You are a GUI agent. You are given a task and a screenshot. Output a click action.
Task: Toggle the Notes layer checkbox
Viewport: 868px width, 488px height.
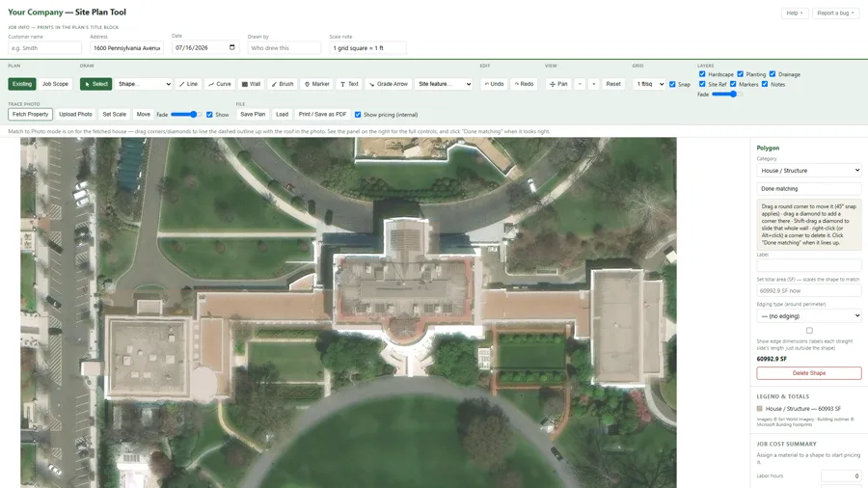click(x=765, y=84)
